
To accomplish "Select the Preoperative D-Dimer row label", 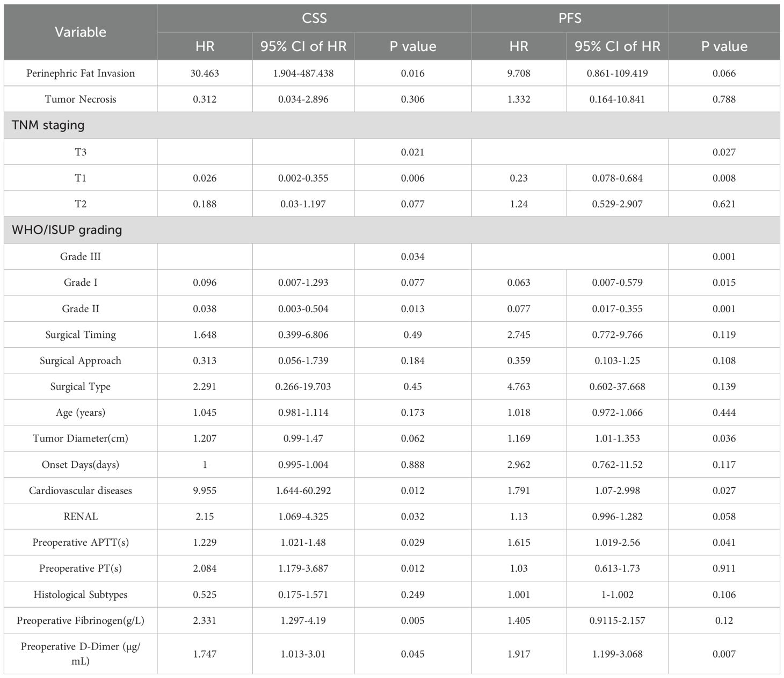I will (81, 653).
